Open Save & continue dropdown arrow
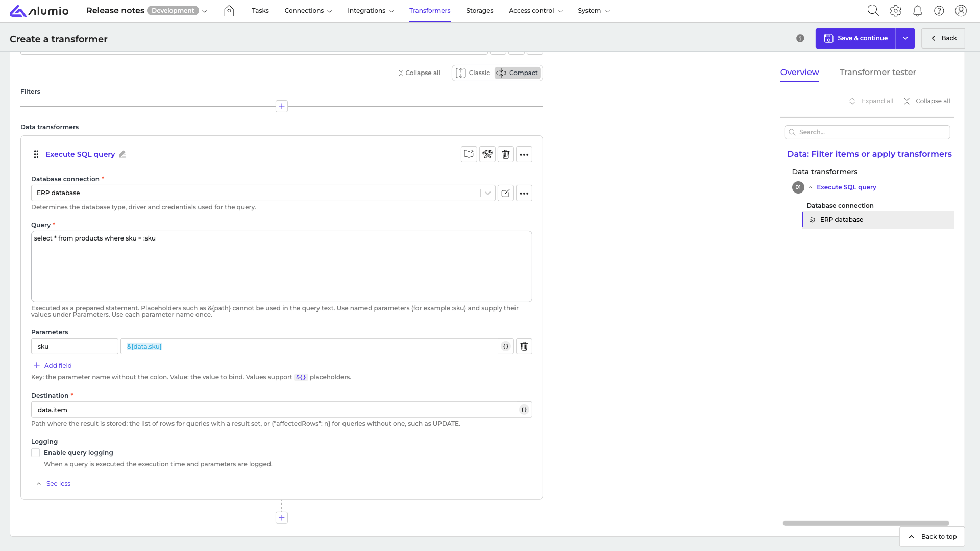The width and height of the screenshot is (980, 551). 905,38
